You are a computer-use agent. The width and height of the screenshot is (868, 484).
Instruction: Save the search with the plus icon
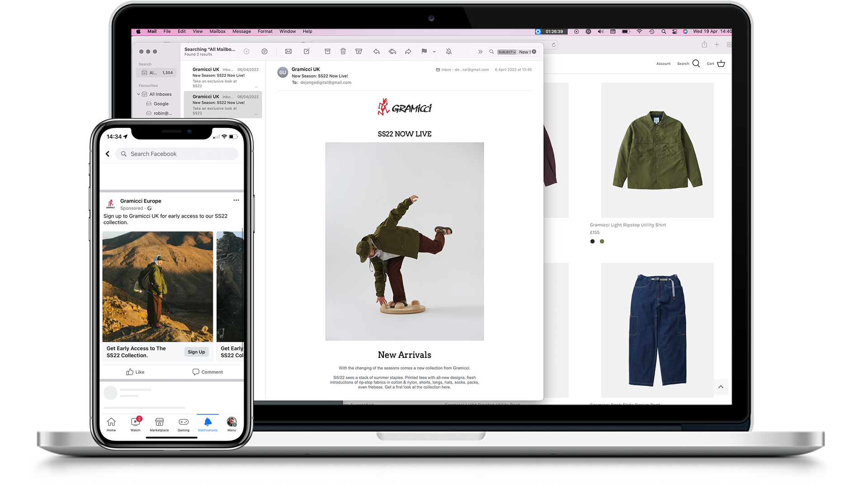pos(246,52)
